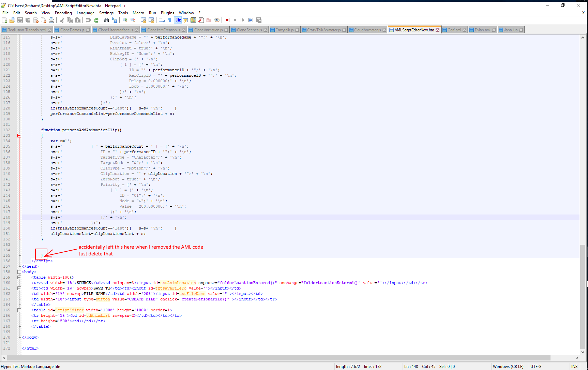
Task: Toggle the indent guide toolbar button
Action: pyautogui.click(x=178, y=20)
